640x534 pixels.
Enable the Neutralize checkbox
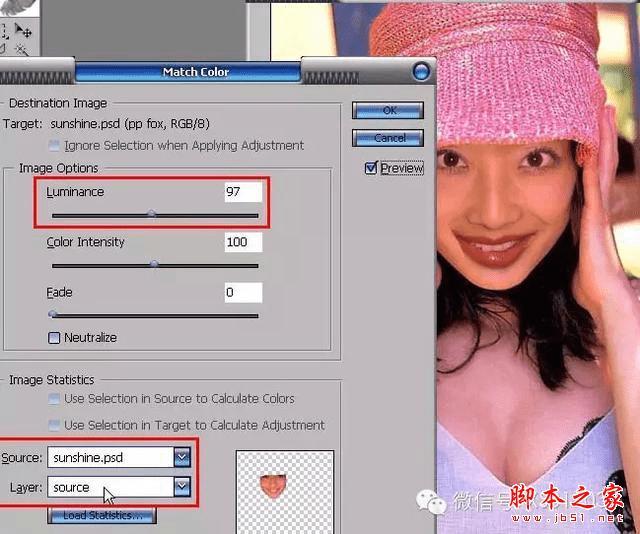pyautogui.click(x=54, y=338)
